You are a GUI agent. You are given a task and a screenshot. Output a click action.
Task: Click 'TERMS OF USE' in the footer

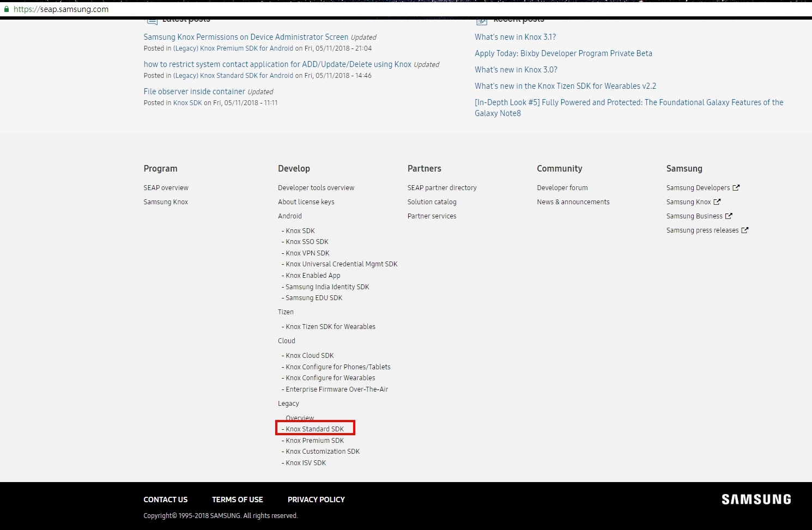[238, 499]
